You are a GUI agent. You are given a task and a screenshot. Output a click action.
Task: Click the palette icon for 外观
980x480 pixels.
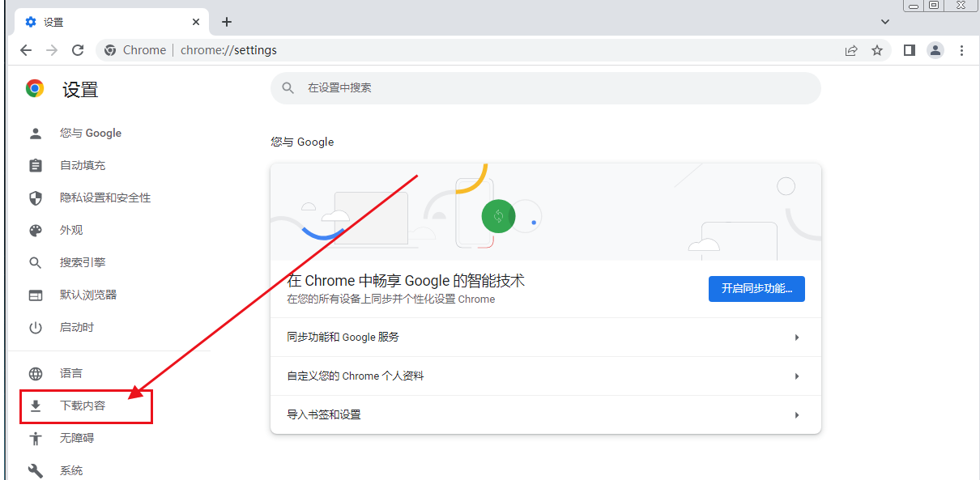[35, 230]
